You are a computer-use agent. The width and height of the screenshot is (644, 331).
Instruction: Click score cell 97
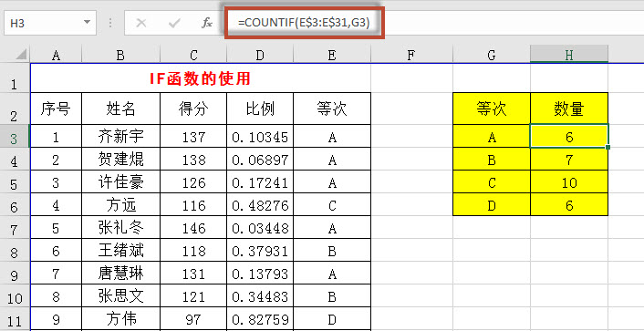coord(193,318)
